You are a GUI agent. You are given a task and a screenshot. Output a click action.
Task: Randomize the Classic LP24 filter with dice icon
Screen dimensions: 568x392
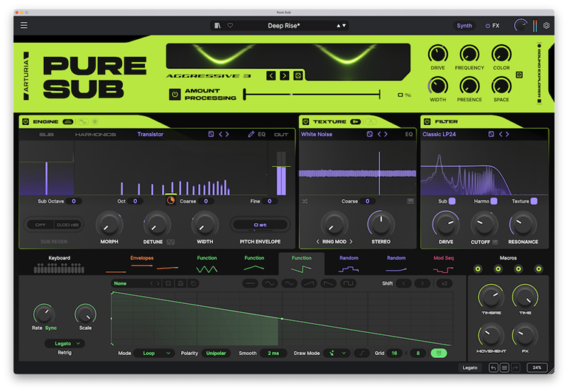coord(491,134)
